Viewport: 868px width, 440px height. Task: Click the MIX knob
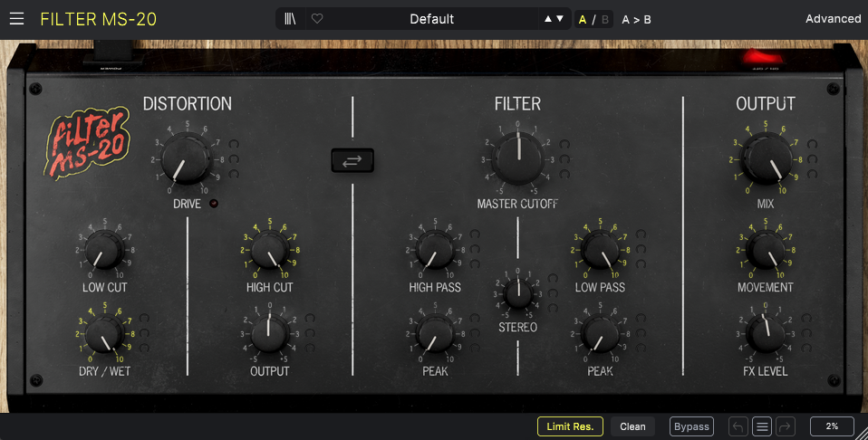pyautogui.click(x=767, y=158)
